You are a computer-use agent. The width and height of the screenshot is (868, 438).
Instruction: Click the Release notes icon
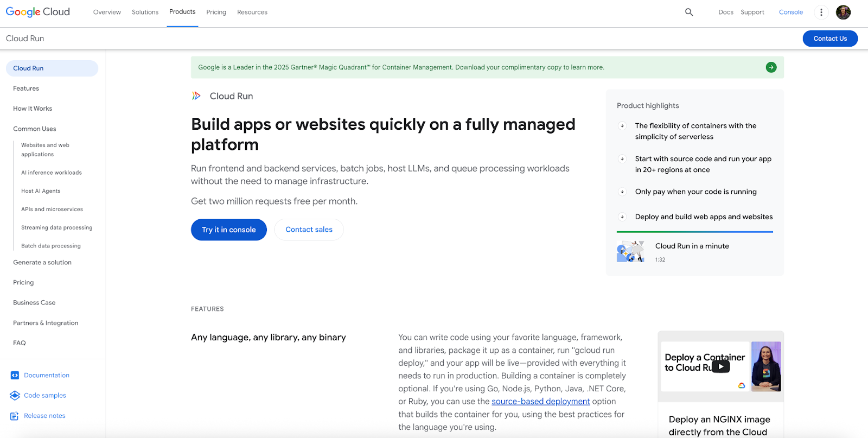pyautogui.click(x=15, y=416)
